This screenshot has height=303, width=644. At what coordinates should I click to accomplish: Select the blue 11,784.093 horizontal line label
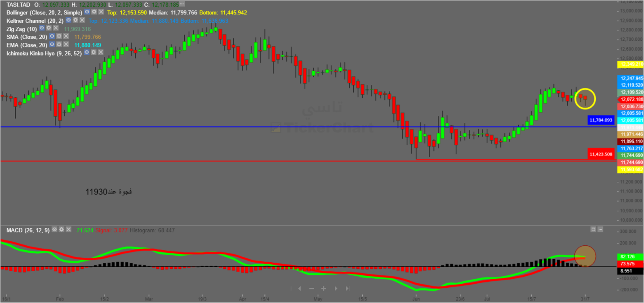(602, 120)
